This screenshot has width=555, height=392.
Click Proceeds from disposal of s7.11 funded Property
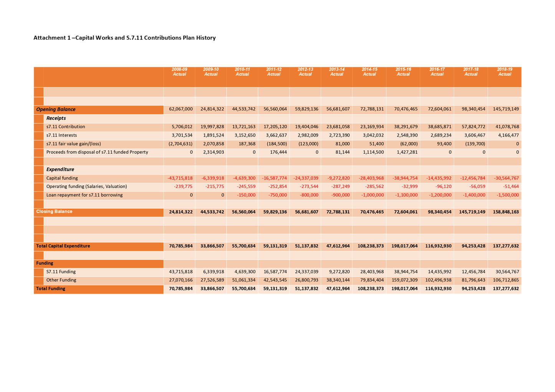(x=97, y=152)
